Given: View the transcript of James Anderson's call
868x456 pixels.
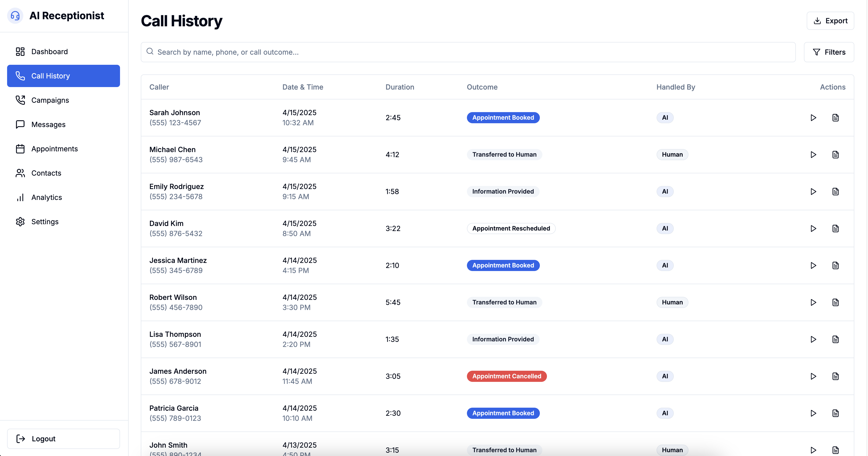Looking at the screenshot, I should coord(836,376).
